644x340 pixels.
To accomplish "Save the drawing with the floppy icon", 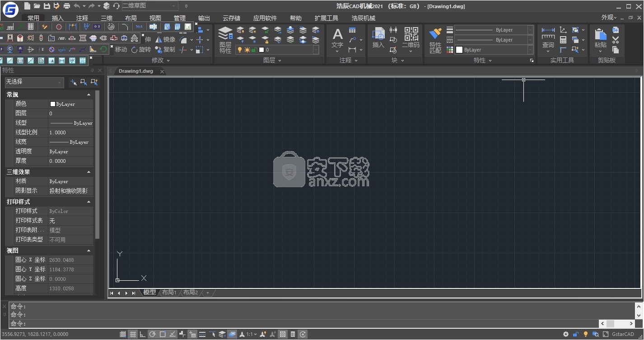I will click(47, 6).
